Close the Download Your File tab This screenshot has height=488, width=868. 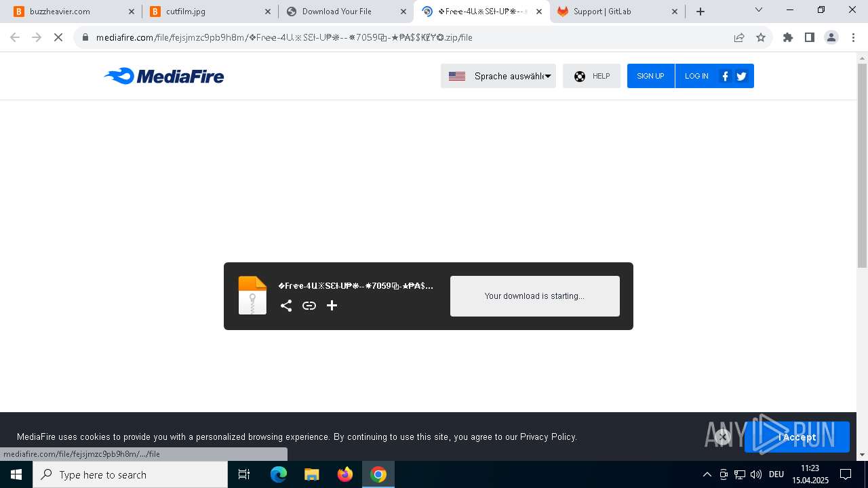point(403,12)
